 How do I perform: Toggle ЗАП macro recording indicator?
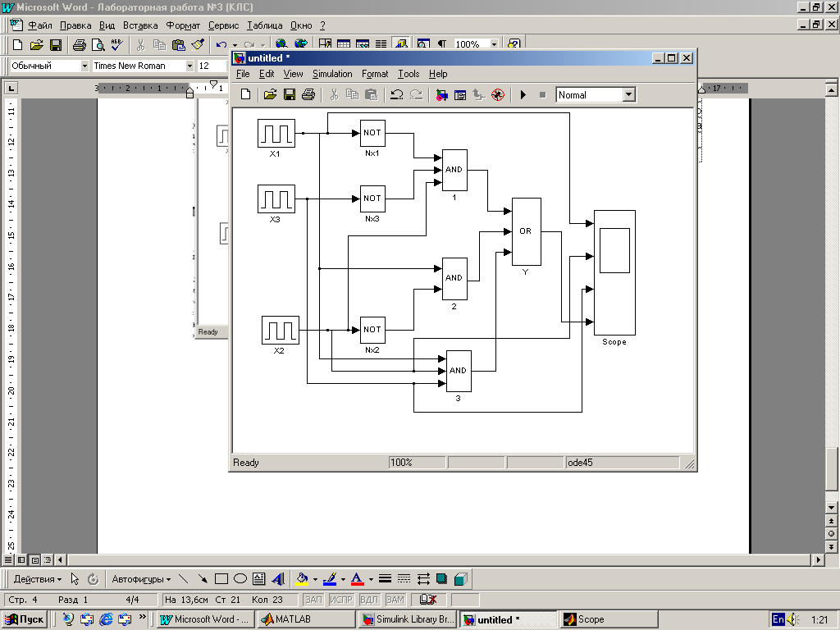coord(314,600)
